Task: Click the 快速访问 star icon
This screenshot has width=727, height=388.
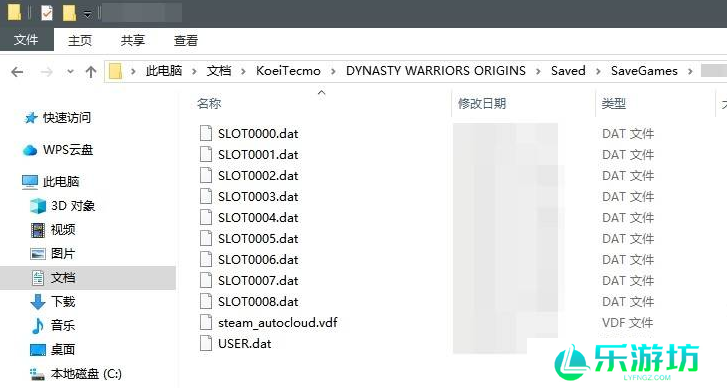Action: pyautogui.click(x=31, y=118)
